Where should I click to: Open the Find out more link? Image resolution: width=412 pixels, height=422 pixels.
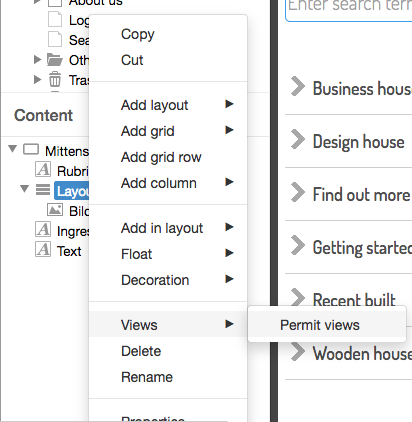[x=361, y=195]
